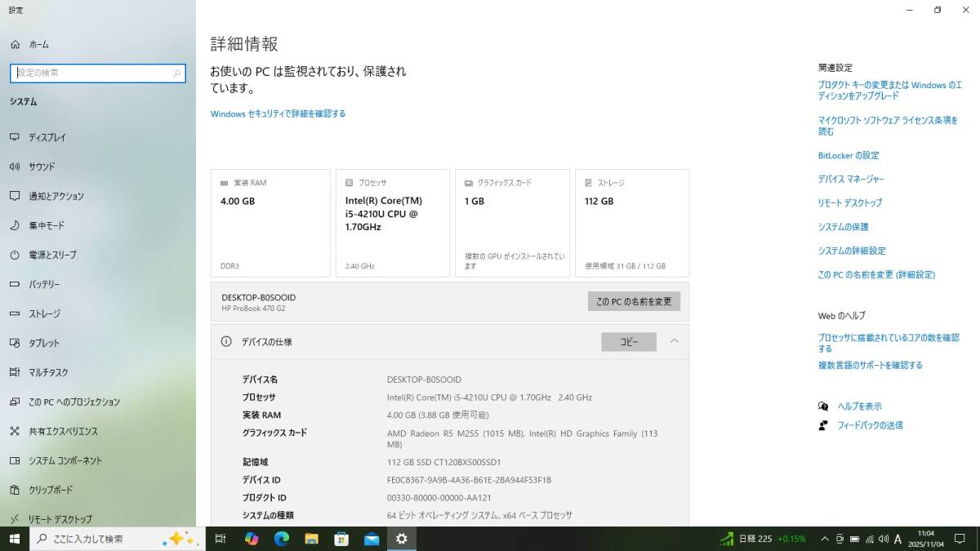The height and width of the screenshot is (551, 980).
Task: Launch Copilot from taskbar
Action: point(252,539)
